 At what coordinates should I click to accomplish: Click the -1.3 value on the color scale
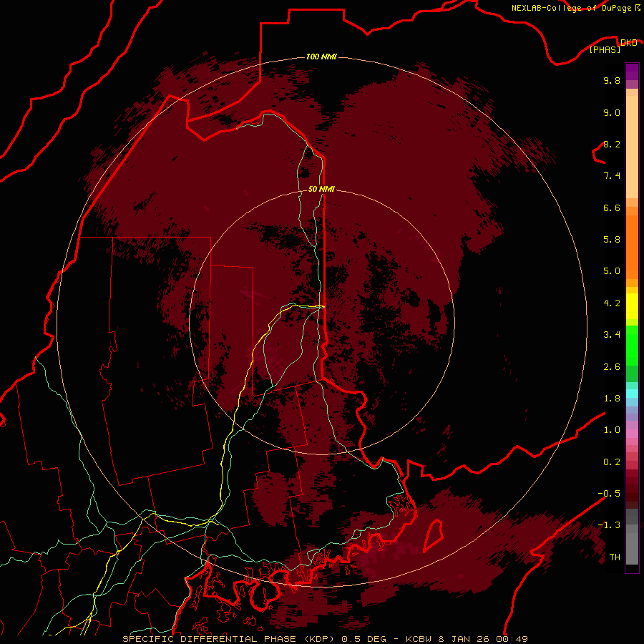609,525
